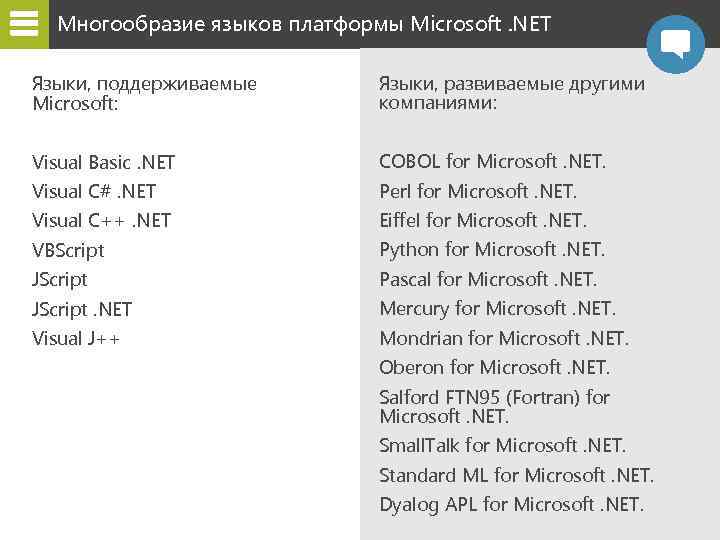Click the 'Visual C# .NET' entry
Screen dimensions: 720x540
(x=94, y=191)
